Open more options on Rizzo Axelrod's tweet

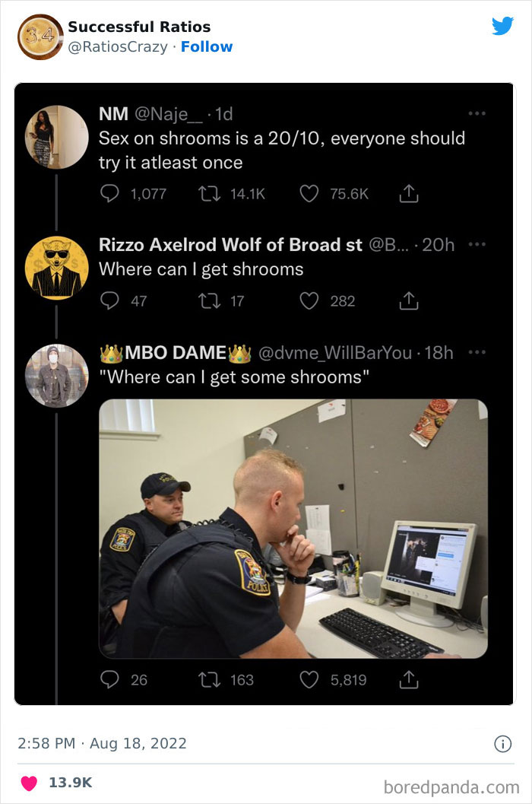coord(477,244)
